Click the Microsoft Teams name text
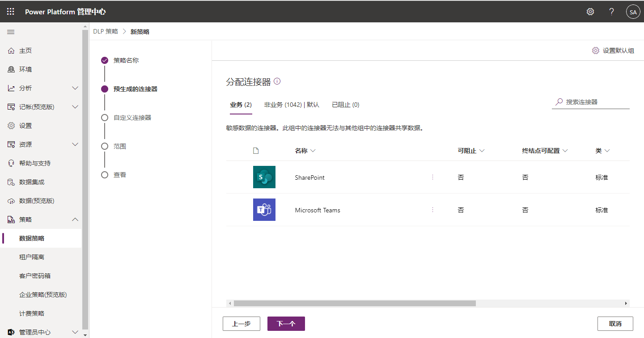This screenshot has width=644, height=338. [318, 210]
